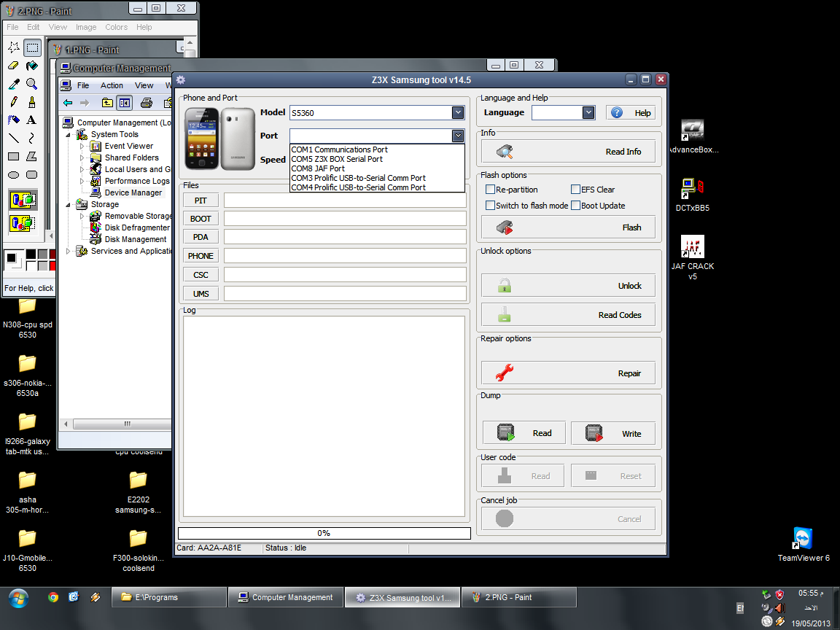The width and height of the screenshot is (840, 630).
Task: Choose the Ellipse tool in Paint
Action: coord(14,175)
